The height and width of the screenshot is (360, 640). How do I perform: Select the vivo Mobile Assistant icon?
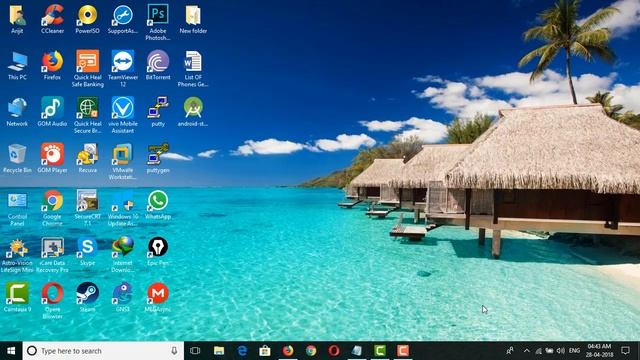[x=123, y=115]
